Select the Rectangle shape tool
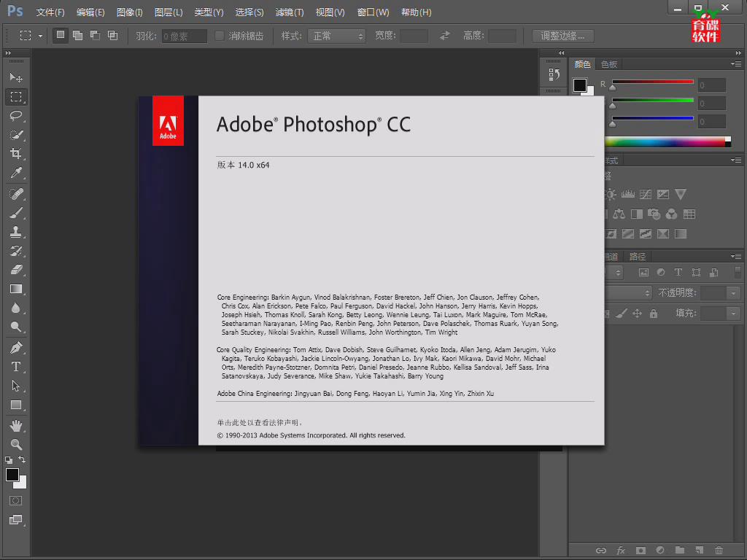Screen dimensions: 747x560 tap(16, 405)
